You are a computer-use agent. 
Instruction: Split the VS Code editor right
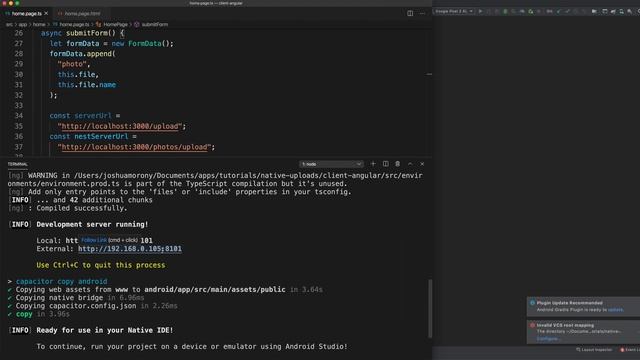tap(410, 13)
